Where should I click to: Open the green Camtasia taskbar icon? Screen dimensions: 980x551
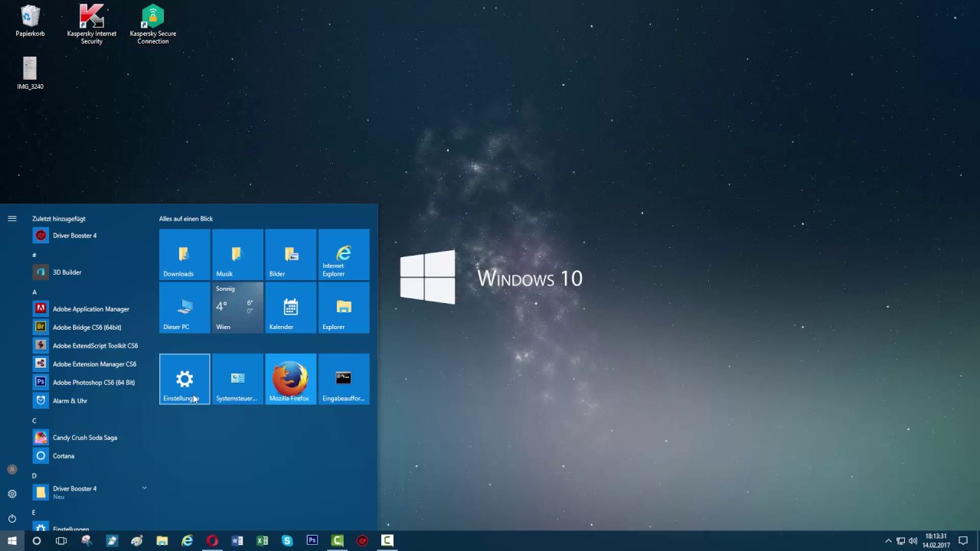coord(338,541)
